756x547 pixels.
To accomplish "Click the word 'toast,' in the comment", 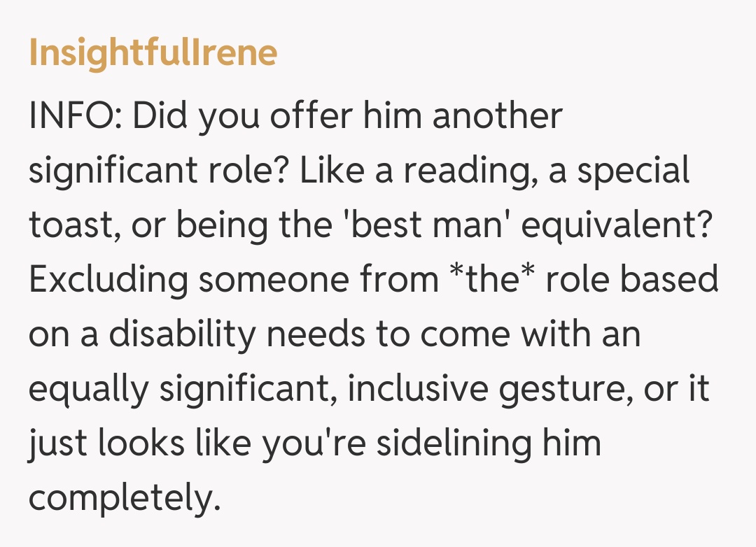I will [x=71, y=225].
